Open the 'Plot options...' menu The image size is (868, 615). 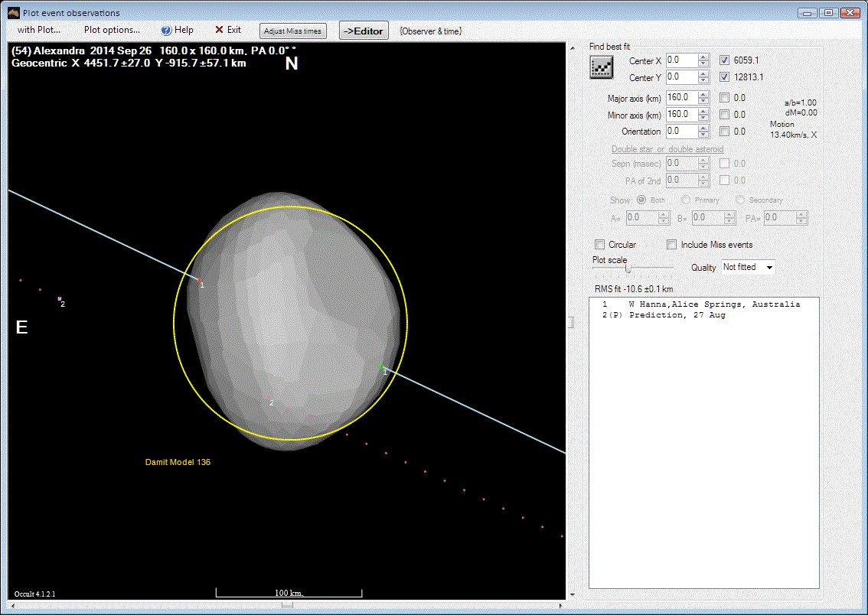(x=112, y=30)
